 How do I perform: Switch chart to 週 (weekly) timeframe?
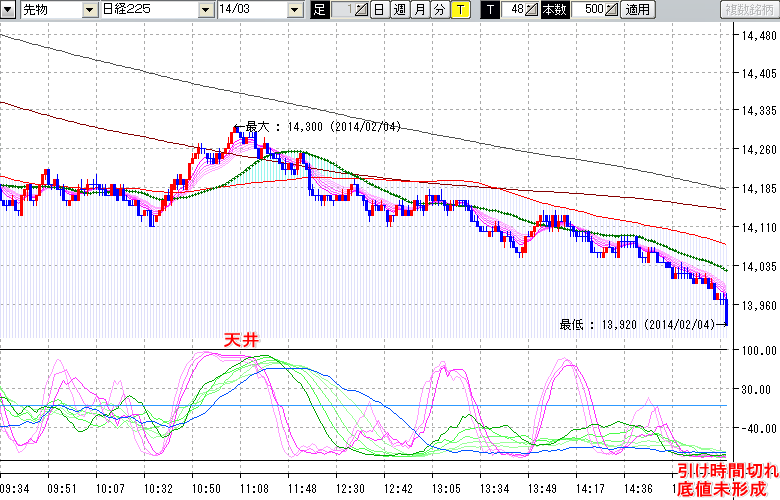point(399,10)
